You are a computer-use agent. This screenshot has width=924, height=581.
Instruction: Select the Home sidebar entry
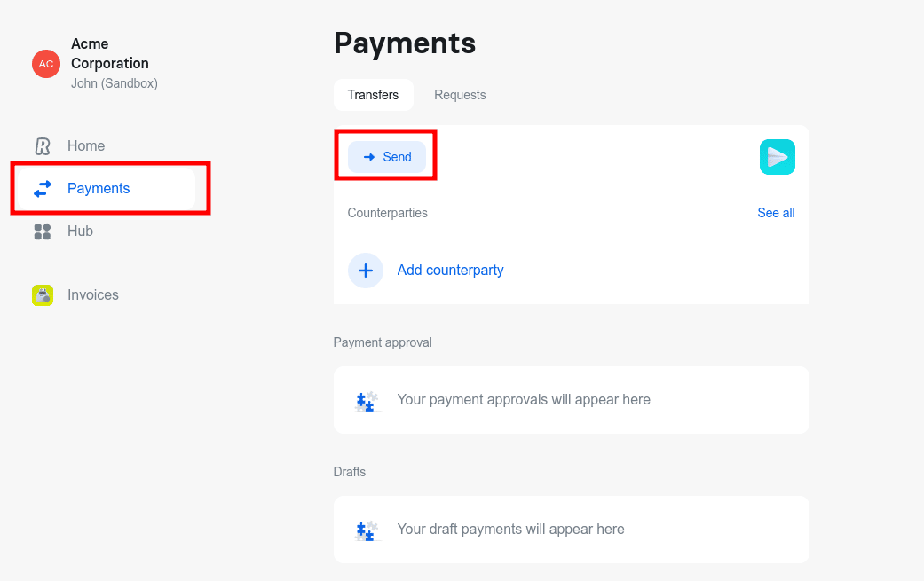coord(85,145)
